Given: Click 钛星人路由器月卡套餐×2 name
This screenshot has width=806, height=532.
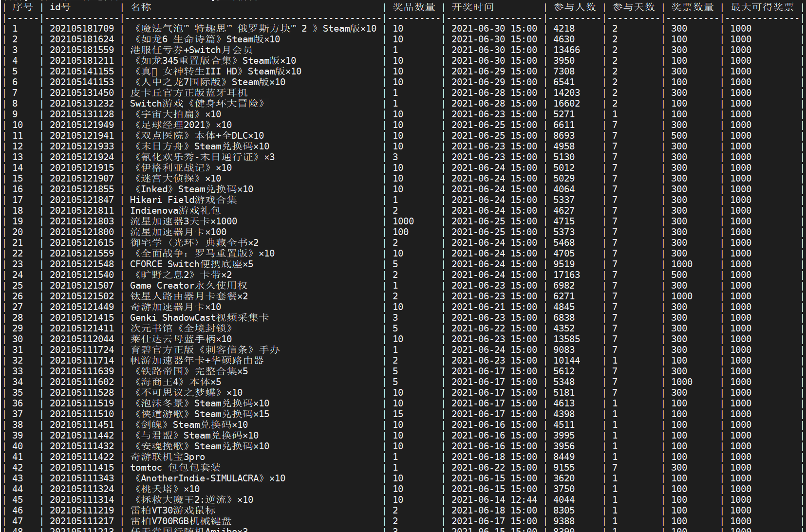Looking at the screenshot, I should click(x=189, y=296).
